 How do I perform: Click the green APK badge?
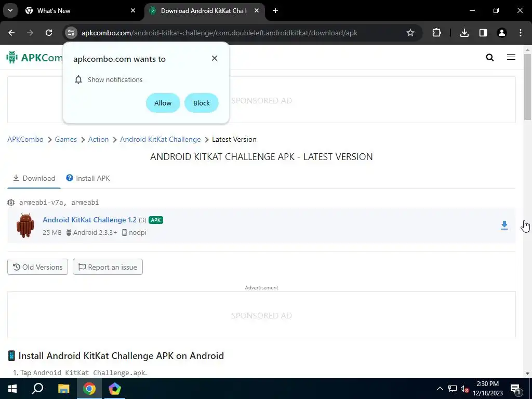click(x=156, y=220)
